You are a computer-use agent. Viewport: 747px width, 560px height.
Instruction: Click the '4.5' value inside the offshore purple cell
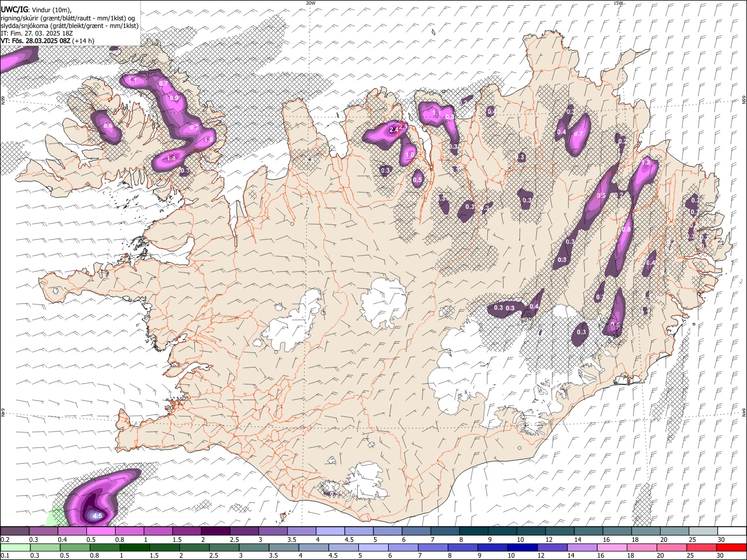point(97,516)
